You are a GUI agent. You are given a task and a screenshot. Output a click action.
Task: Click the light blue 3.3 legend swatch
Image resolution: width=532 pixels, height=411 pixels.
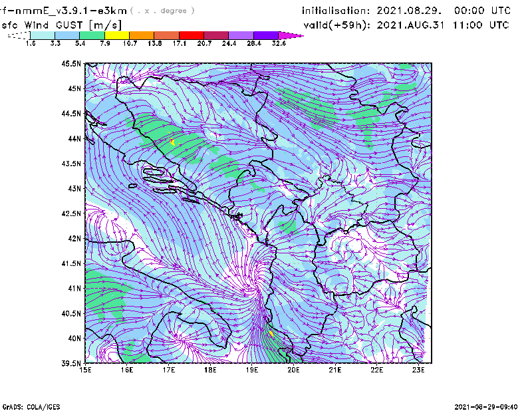pos(67,35)
